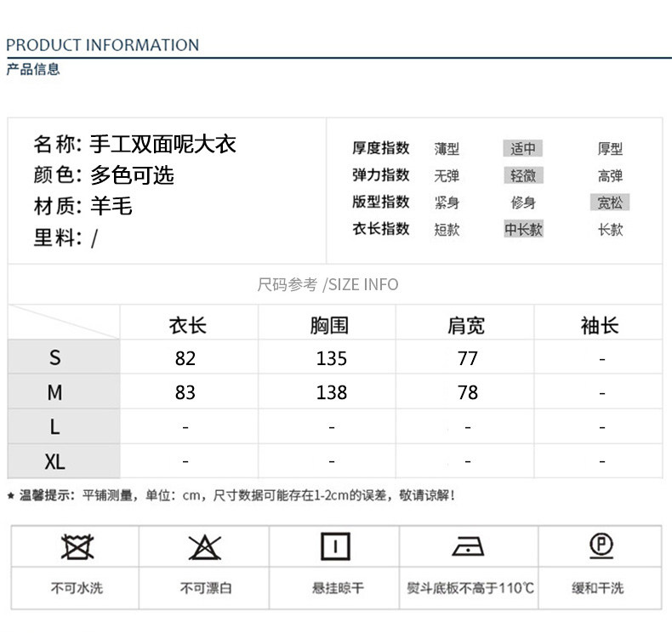Select the highlighted 轻微 elasticity option
This screenshot has height=640, width=672.
coord(522,176)
